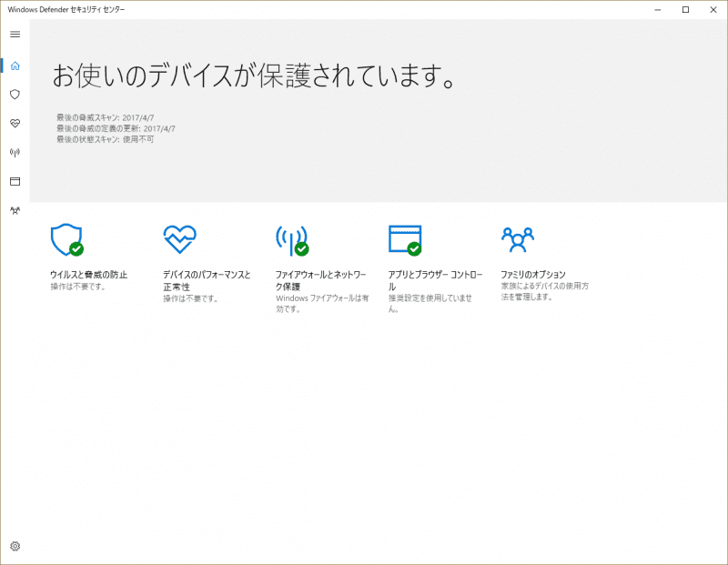
Task: Click the large firewall antenna icon
Action: [292, 240]
